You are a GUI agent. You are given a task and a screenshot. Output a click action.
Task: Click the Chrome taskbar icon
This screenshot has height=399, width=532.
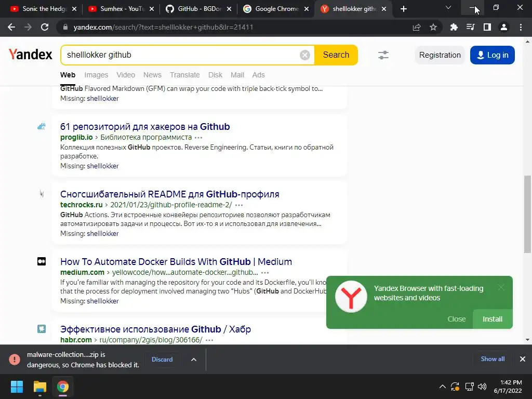point(63,387)
